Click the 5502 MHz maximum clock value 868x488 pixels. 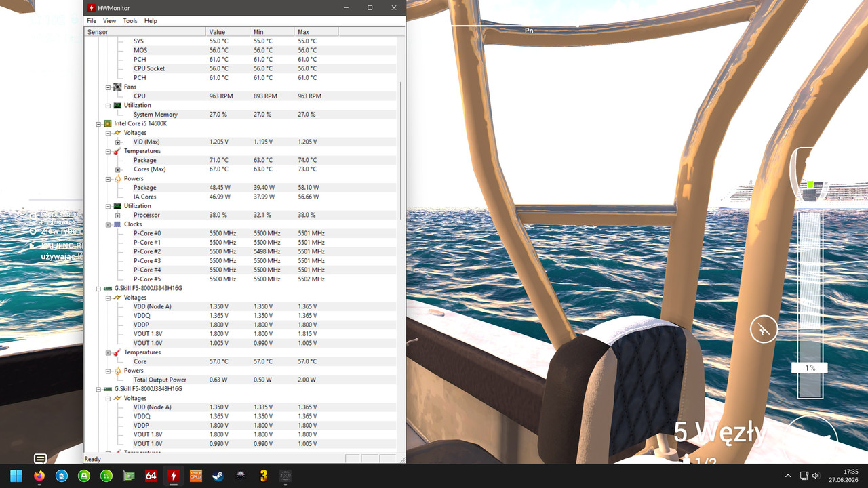pyautogui.click(x=311, y=279)
